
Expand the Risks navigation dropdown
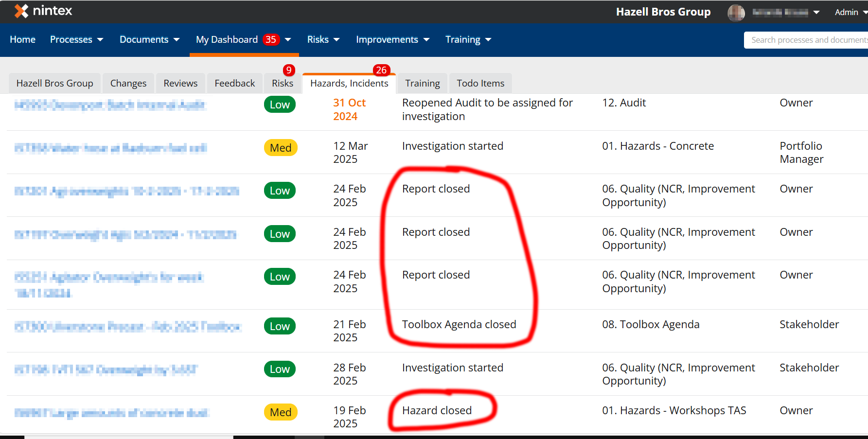323,39
